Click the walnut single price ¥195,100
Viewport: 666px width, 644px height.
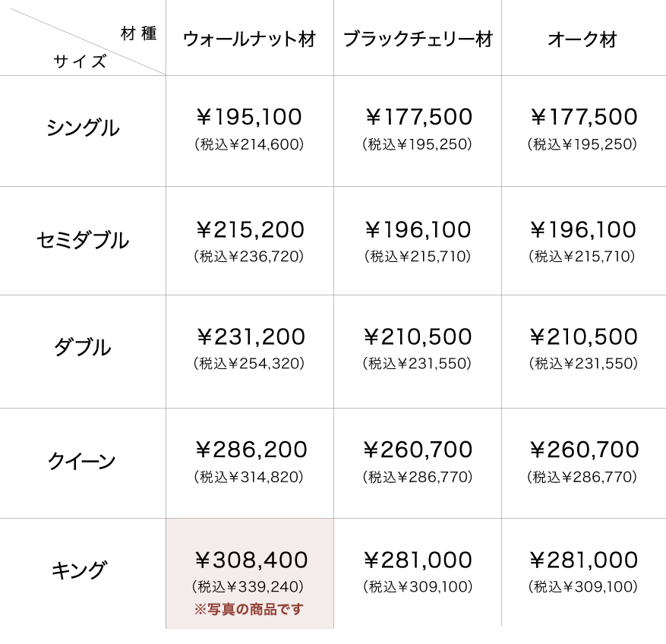(249, 117)
